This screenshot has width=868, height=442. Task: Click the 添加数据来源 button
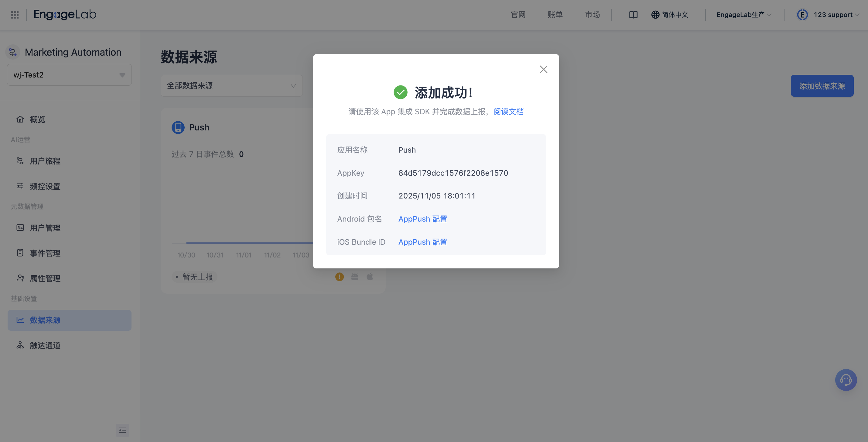[822, 86]
